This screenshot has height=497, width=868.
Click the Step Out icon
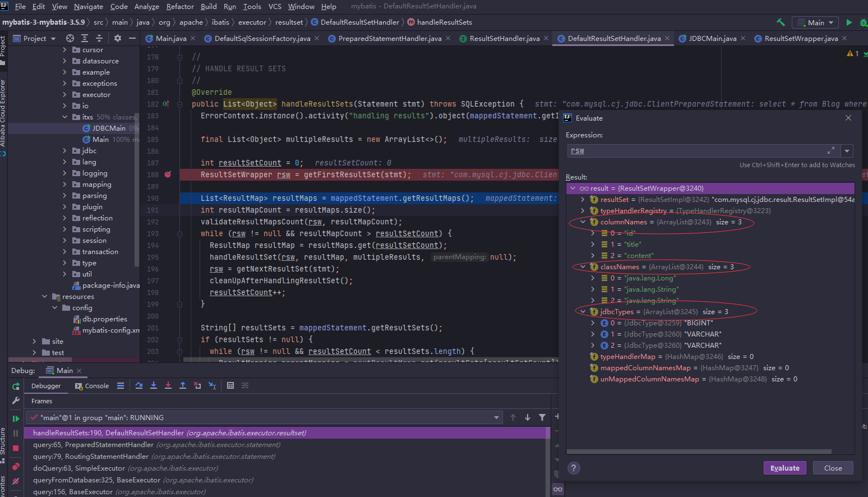tap(183, 385)
